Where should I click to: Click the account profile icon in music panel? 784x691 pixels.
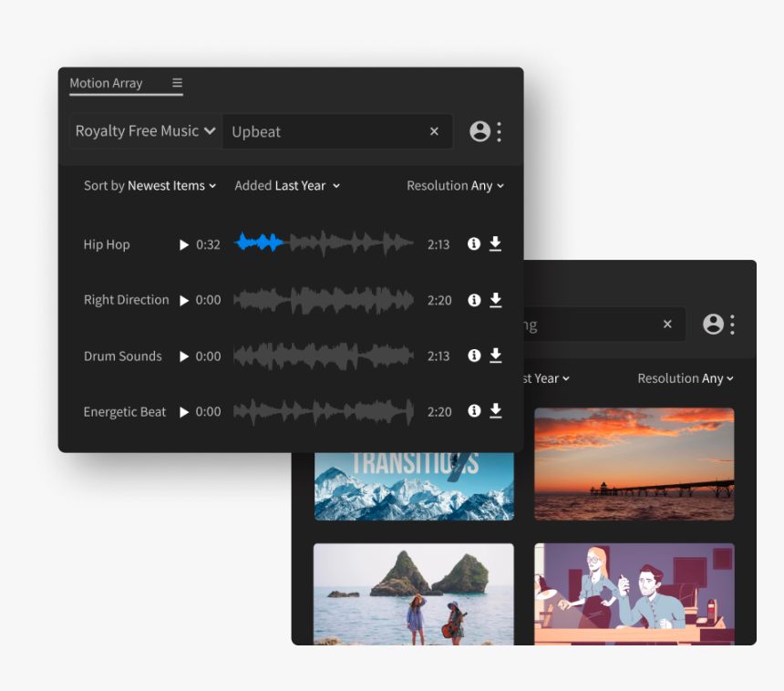(480, 131)
